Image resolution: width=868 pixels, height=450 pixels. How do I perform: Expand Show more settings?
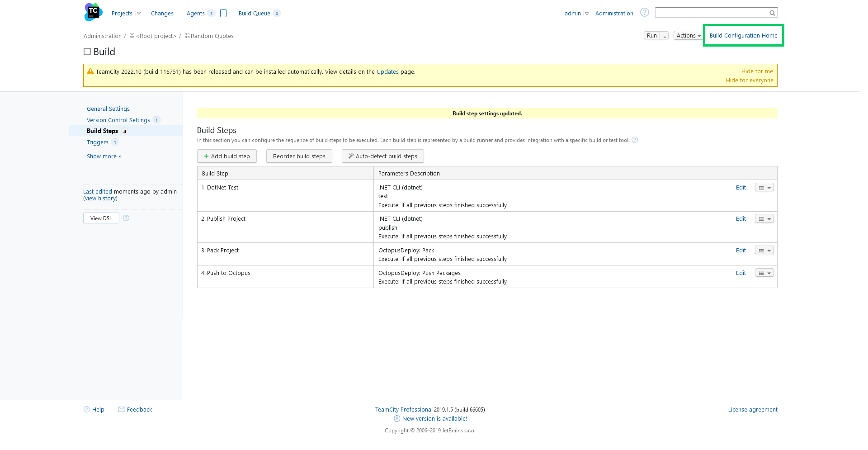(x=104, y=156)
